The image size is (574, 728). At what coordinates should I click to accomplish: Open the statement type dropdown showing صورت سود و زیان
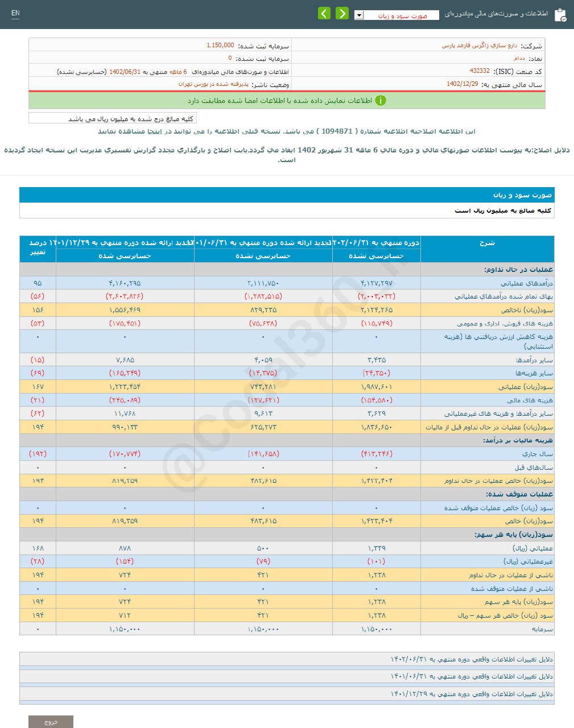[358, 15]
